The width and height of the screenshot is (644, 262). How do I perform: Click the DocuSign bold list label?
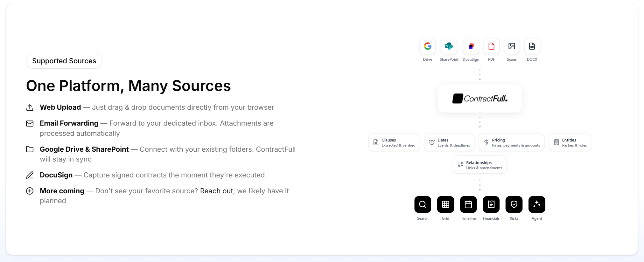tap(56, 175)
